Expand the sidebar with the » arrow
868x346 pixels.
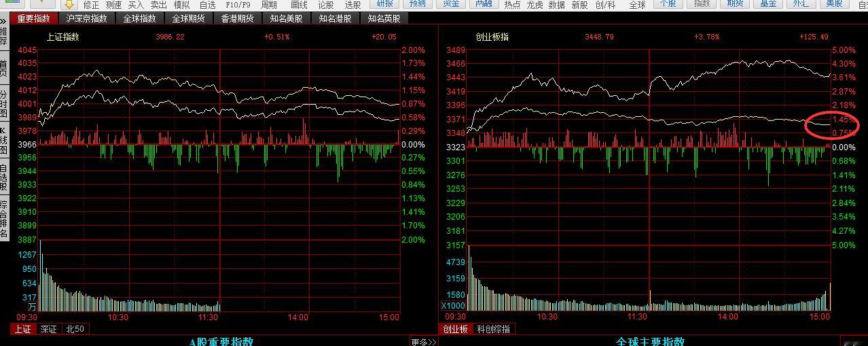[x=4, y=20]
